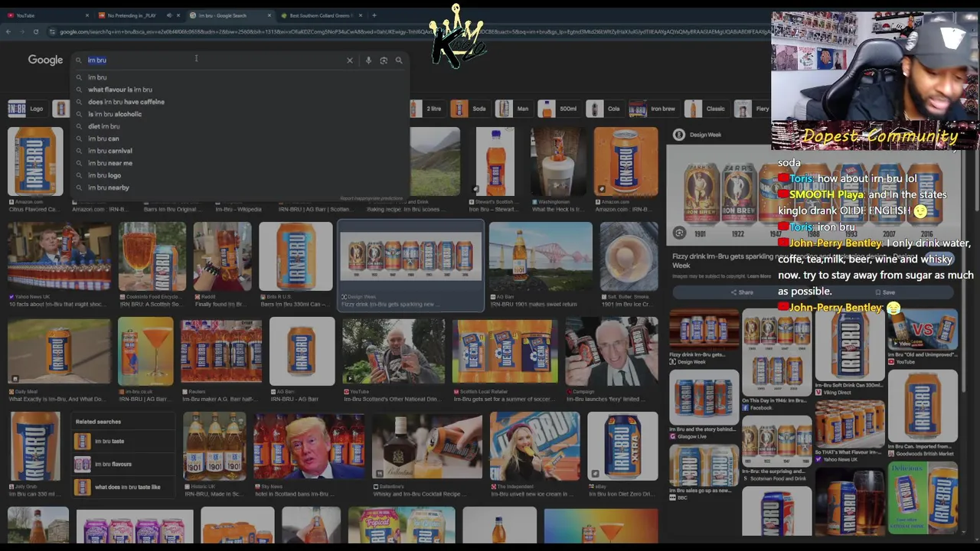This screenshot has height=551, width=980.
Task: Choose suggestion 'irn bru can'
Action: (103, 139)
